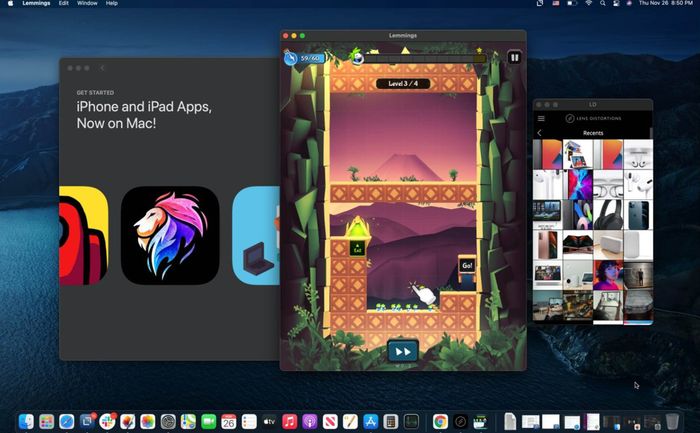Click the date and time in menu bar
Viewport: 700px width, 433px height.
tap(666, 3)
